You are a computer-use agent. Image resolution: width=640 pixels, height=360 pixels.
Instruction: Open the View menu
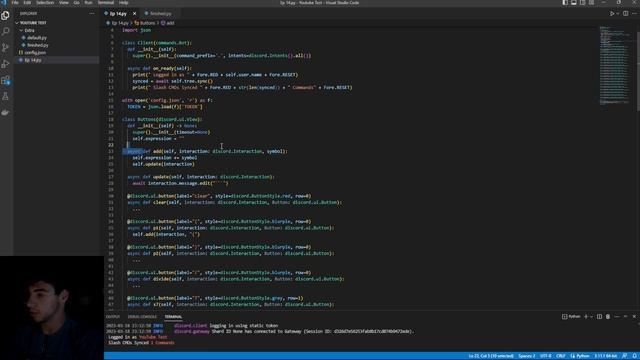(64, 2)
